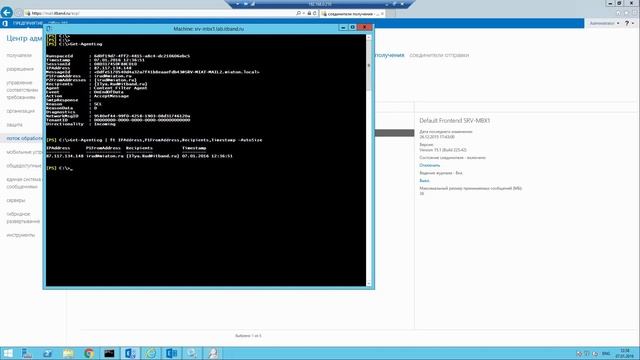Switch to 'соединители получения' page tab
This screenshot has width=640, height=360.
389,55
